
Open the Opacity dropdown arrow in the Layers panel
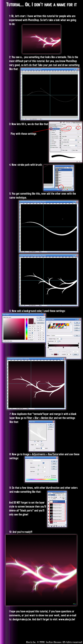click(65, 495)
